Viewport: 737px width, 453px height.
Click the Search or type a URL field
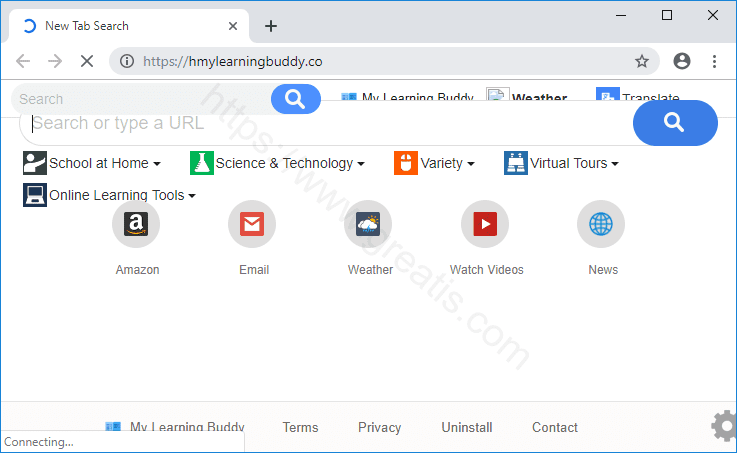coord(320,123)
